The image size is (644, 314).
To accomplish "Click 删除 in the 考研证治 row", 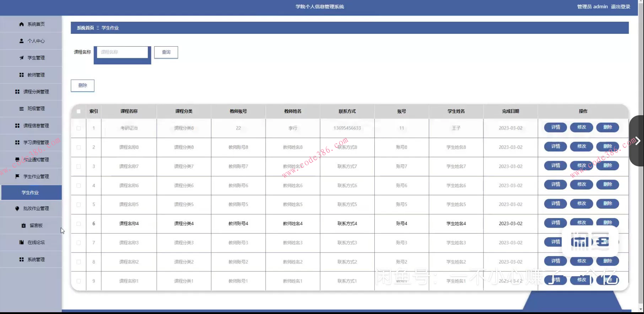I will pos(607,127).
